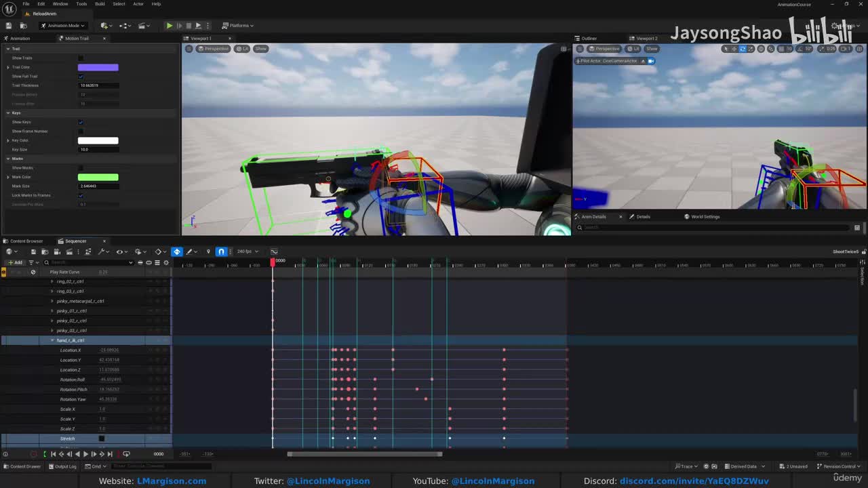Click the Play green arrow in the main toolbar
Screen dimensions: 868x488
pos(170,26)
